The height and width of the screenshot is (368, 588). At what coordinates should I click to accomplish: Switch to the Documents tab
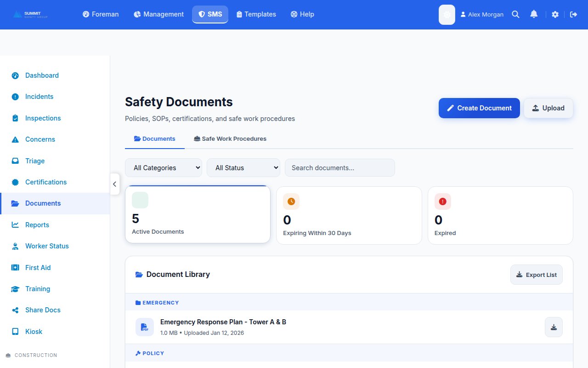pyautogui.click(x=155, y=138)
